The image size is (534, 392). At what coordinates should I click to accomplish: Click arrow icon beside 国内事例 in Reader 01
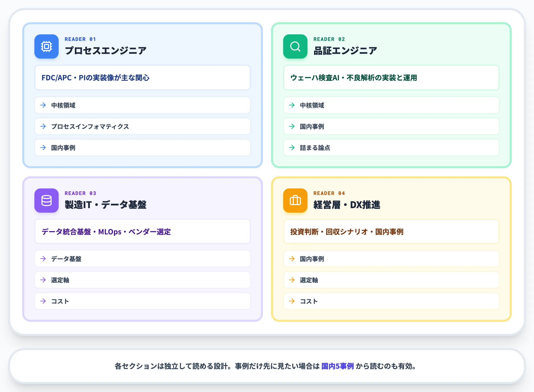point(43,148)
